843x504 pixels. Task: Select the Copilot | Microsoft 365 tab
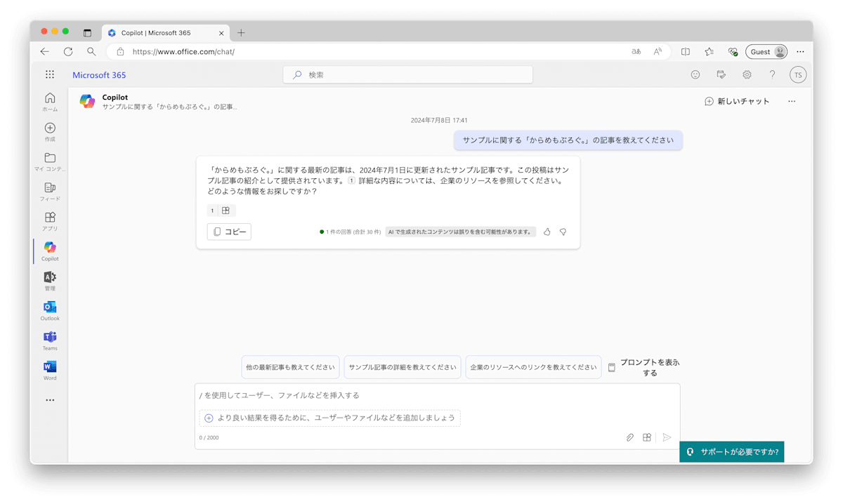point(166,33)
